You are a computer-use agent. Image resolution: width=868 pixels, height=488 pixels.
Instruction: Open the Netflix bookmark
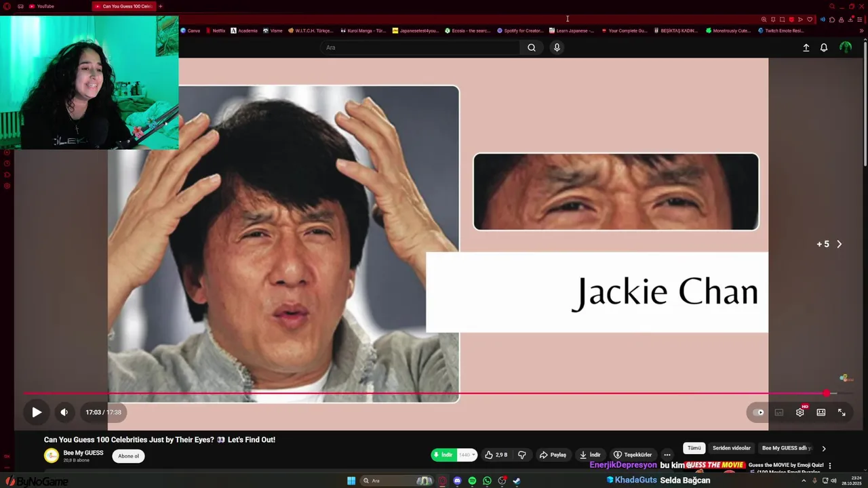tap(216, 30)
